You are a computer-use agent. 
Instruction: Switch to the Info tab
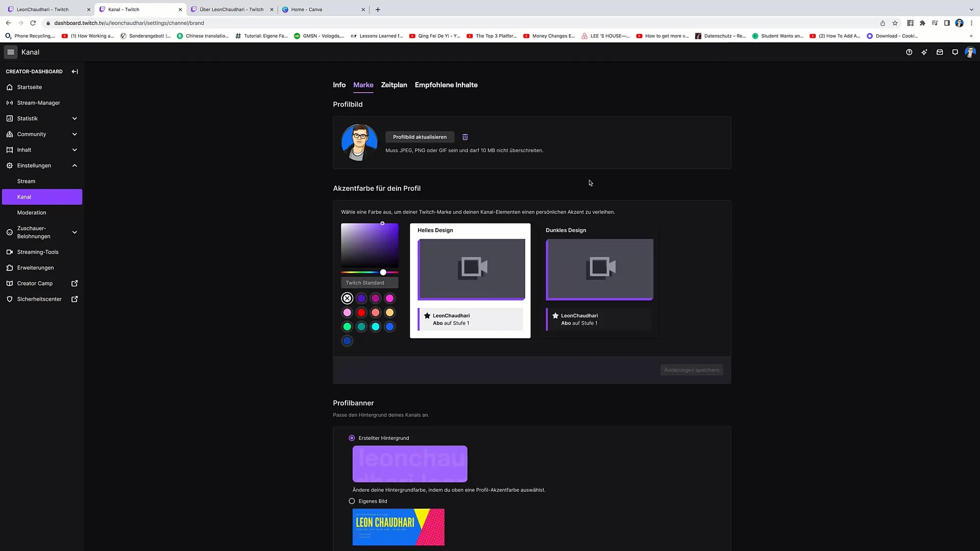339,85
